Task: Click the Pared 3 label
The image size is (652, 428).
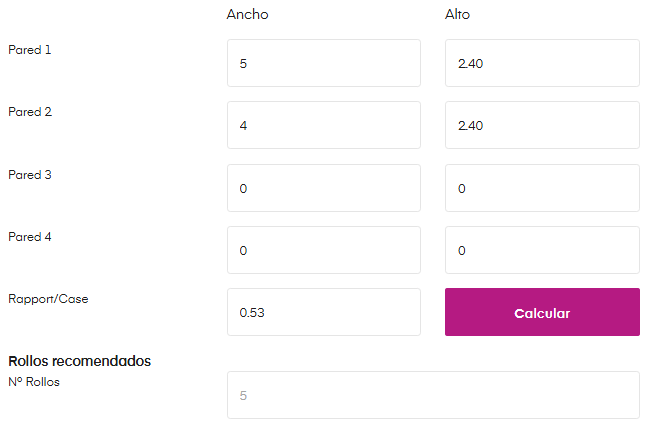Action: point(30,175)
